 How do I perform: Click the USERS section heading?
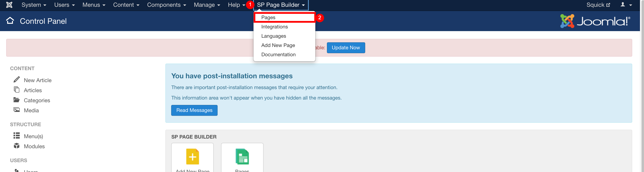click(19, 160)
